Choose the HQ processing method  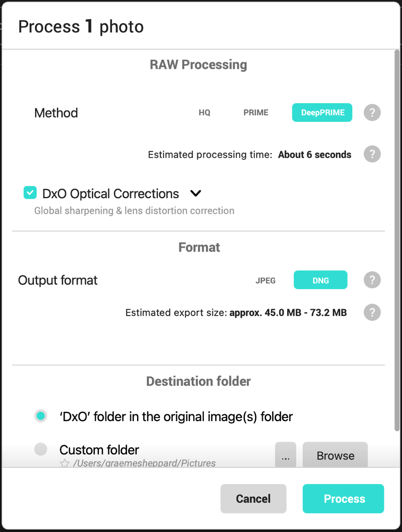tap(205, 113)
